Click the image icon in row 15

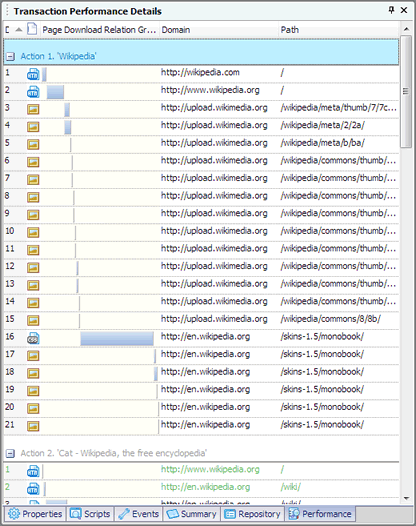click(33, 321)
